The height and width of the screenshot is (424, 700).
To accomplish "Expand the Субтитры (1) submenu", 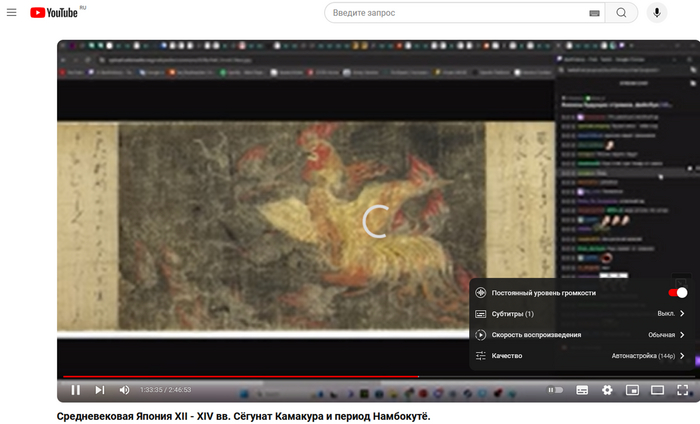I will click(580, 314).
